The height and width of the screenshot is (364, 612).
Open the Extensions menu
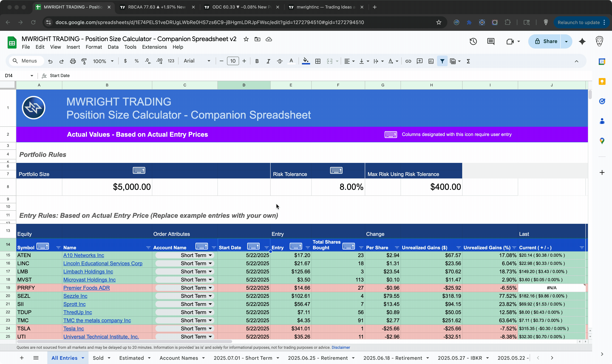tap(154, 47)
